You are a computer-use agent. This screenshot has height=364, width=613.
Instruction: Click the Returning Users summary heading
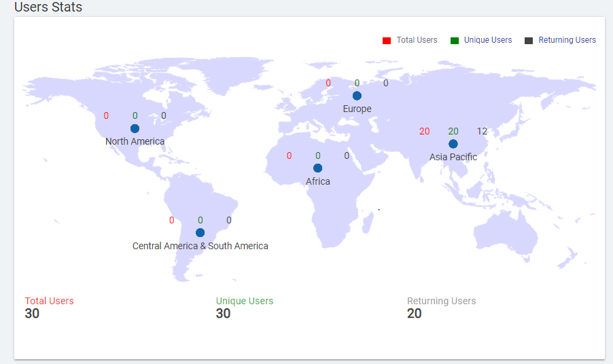click(x=441, y=301)
